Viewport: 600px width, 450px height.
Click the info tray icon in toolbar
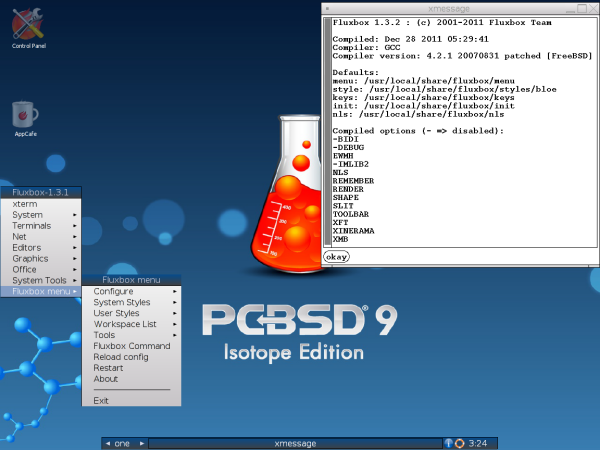tap(448, 443)
